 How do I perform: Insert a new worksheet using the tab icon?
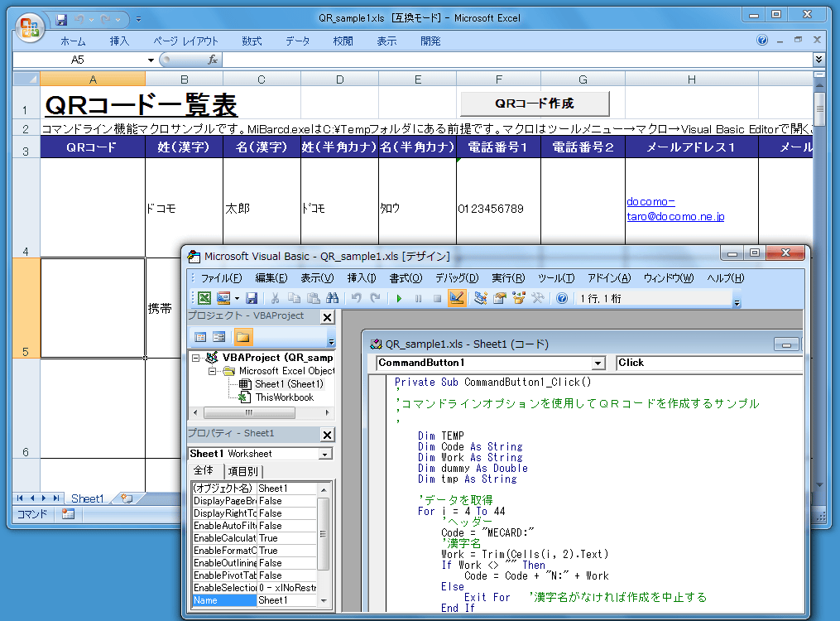tap(127, 498)
